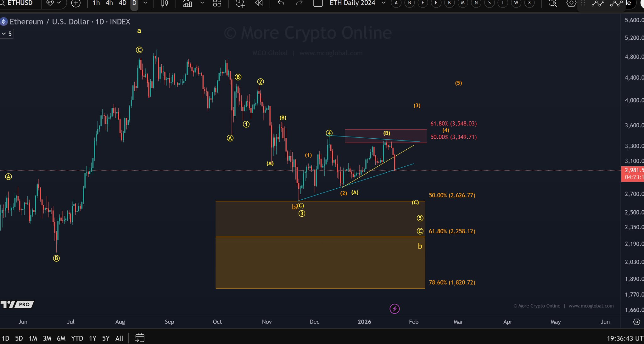The width and height of the screenshot is (644, 344).
Task: Add a symbol with the plus icon
Action: click(x=76, y=3)
